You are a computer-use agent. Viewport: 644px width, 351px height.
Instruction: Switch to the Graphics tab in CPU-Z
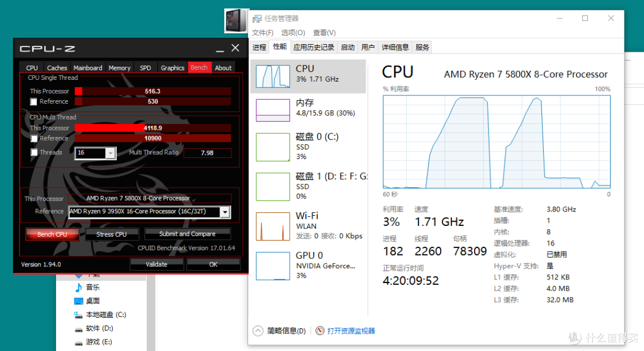click(172, 67)
